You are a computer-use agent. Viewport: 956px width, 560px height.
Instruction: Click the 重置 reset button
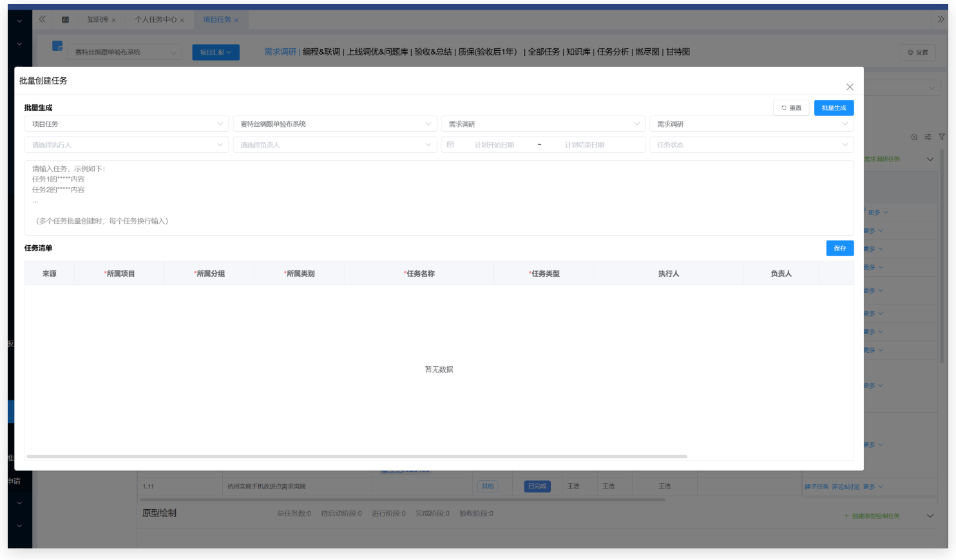coord(791,108)
